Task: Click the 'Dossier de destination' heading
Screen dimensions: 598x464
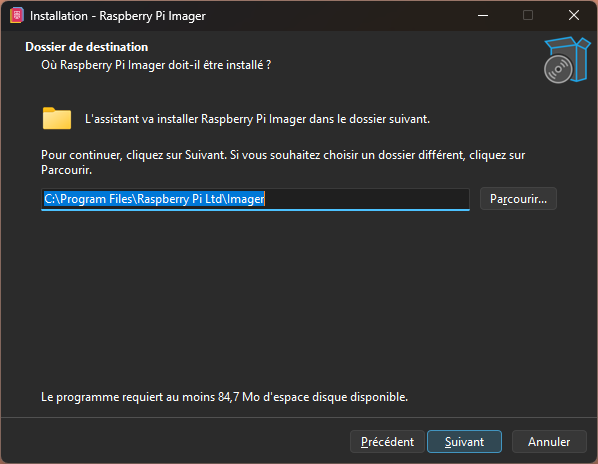Action: point(87,47)
